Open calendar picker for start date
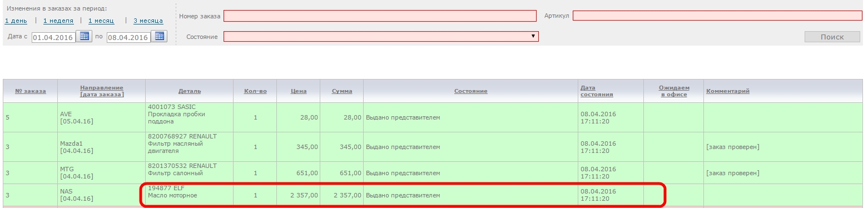Screen dimensions: 868x208 [x=84, y=37]
